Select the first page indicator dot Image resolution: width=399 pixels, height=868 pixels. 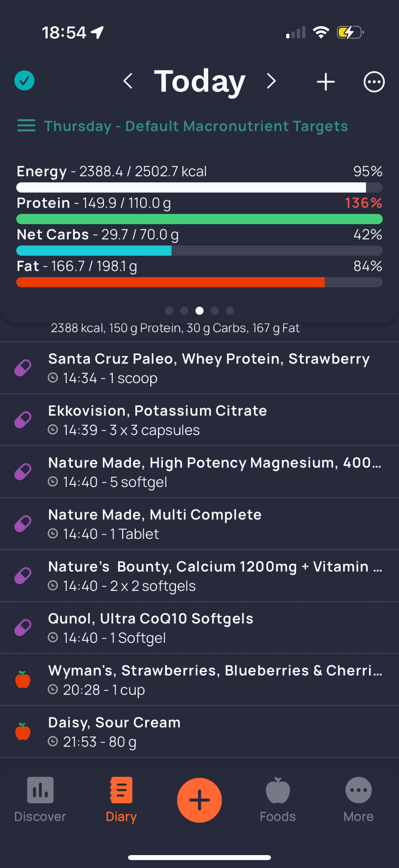tap(169, 311)
